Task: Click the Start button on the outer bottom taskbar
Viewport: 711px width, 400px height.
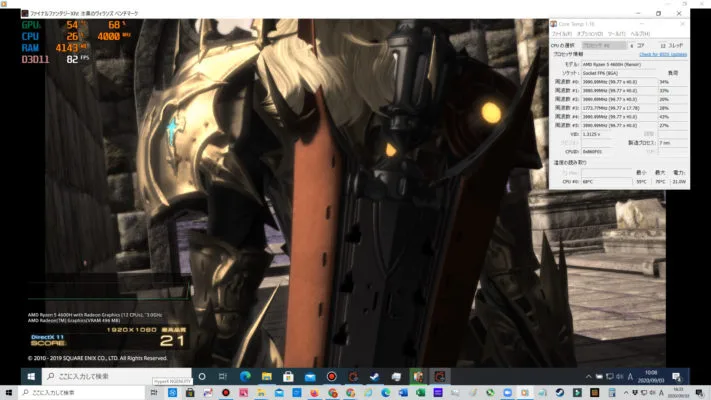Action: (x=8, y=393)
